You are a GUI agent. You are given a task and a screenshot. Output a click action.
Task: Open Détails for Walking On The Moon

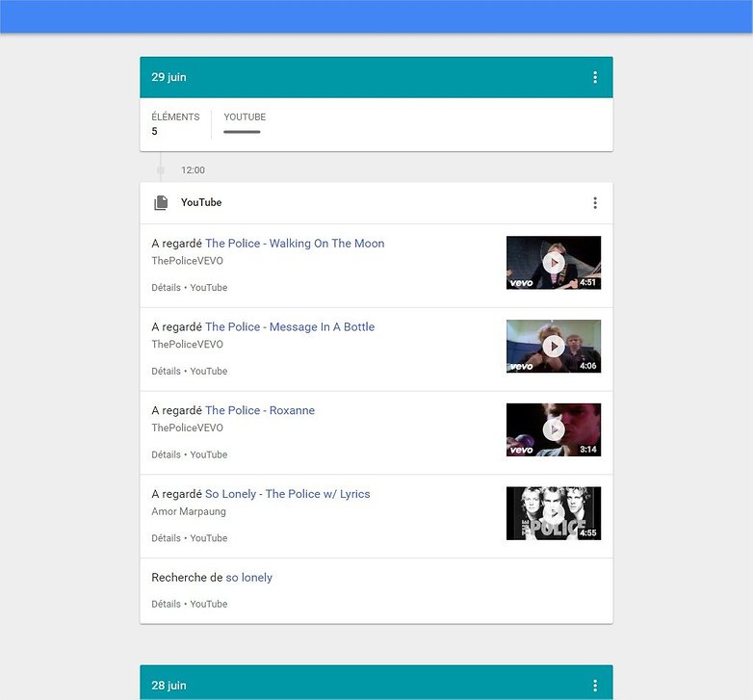(x=166, y=288)
